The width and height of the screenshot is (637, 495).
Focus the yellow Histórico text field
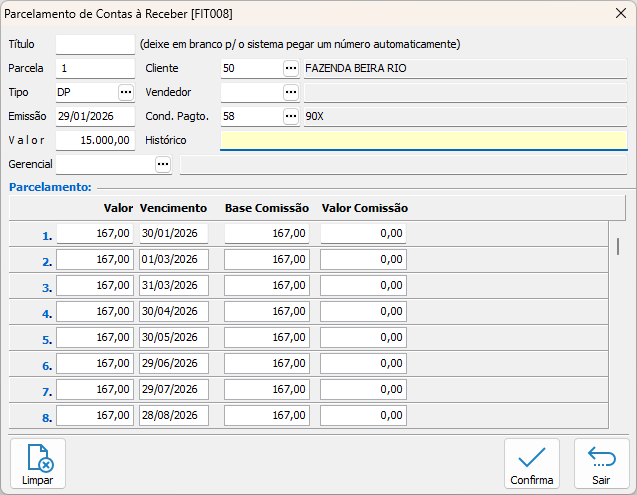point(423,140)
